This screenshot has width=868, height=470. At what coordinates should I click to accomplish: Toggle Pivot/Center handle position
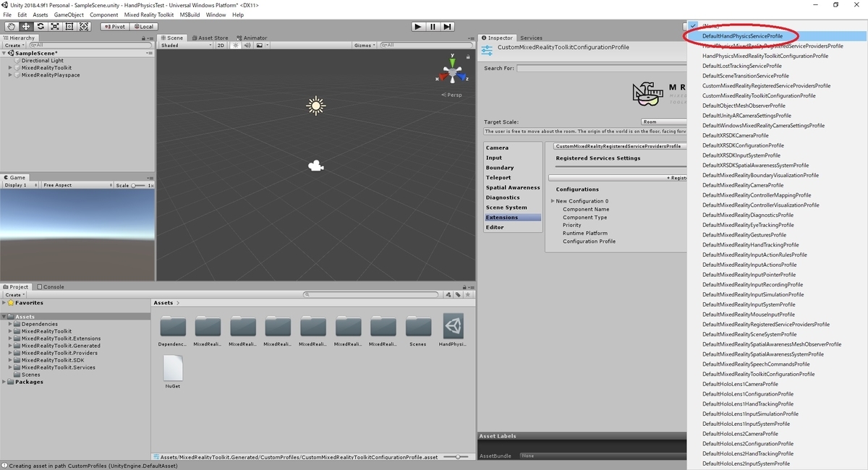tap(114, 27)
